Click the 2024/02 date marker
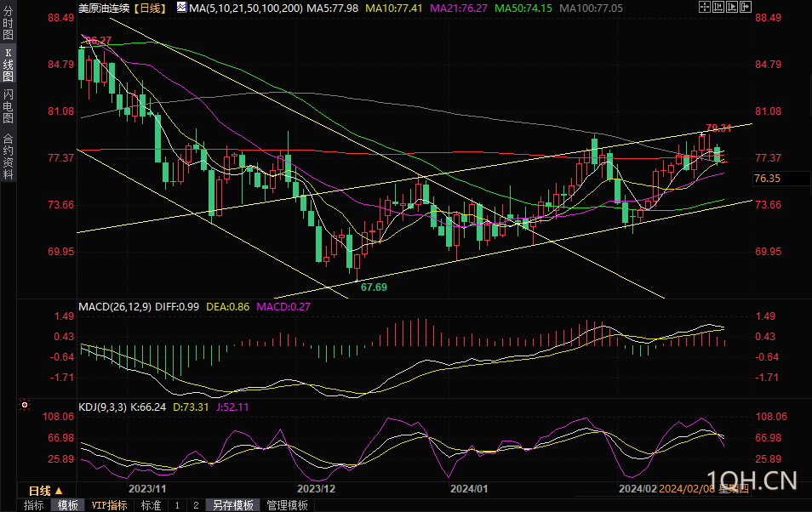Screen dimensions: 812x512 click(638, 489)
